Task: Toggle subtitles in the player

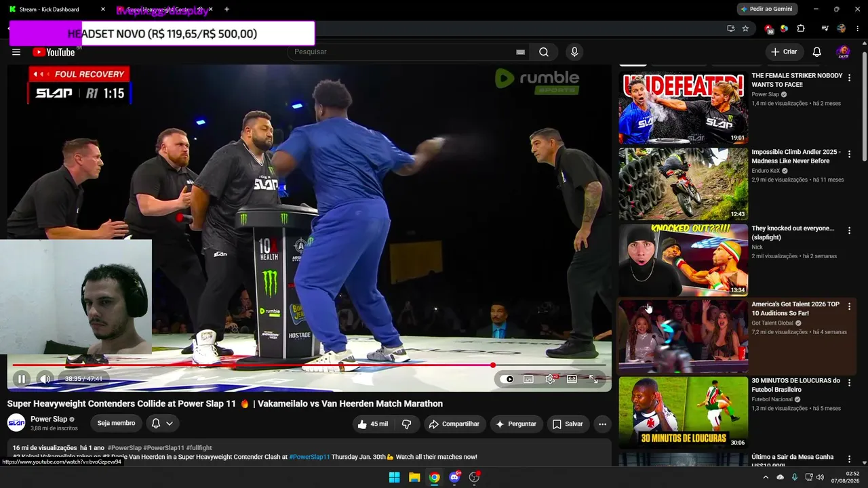Action: [x=528, y=379]
